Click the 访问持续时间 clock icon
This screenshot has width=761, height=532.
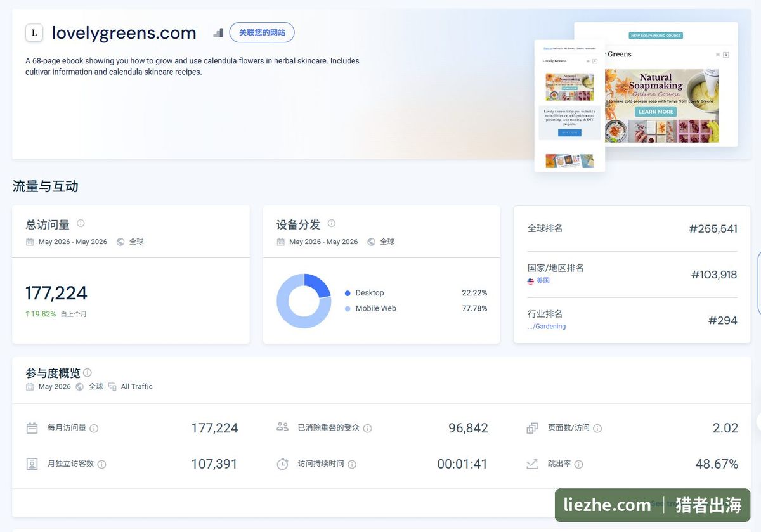pyautogui.click(x=283, y=464)
